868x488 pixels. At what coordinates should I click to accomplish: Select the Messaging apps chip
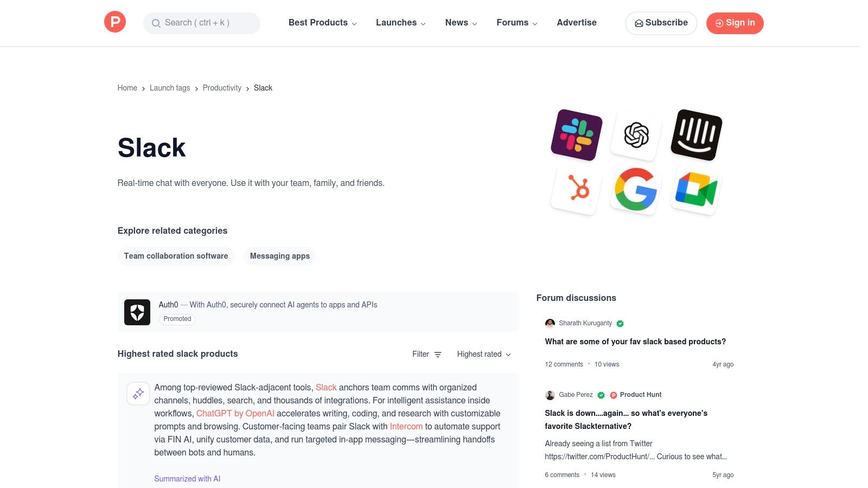[x=279, y=256]
